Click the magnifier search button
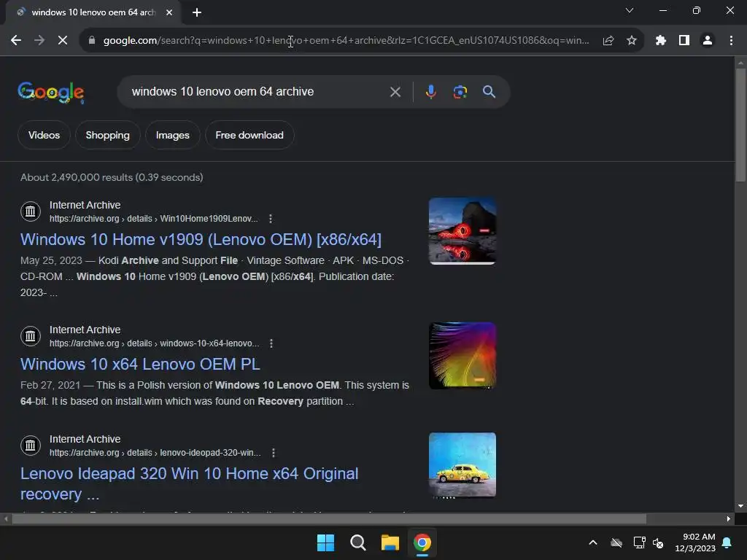 tap(489, 92)
